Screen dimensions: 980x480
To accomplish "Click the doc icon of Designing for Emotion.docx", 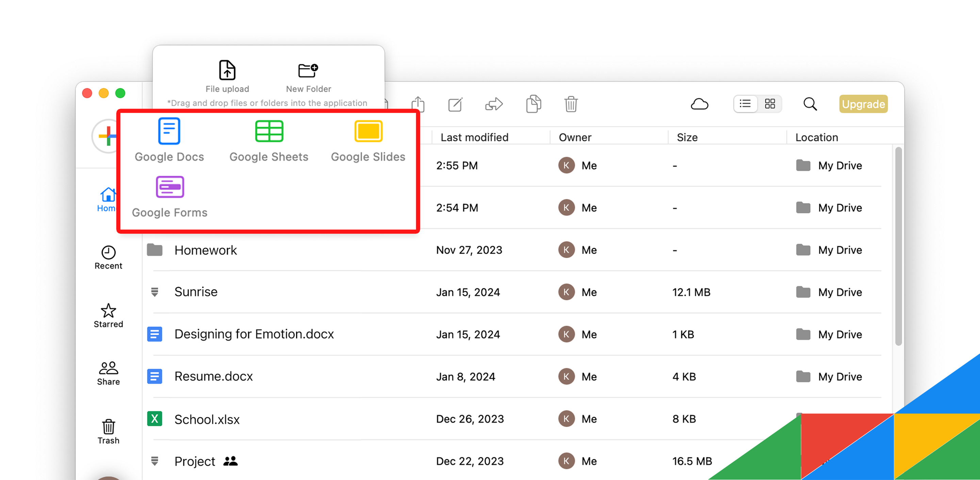I will click(154, 334).
